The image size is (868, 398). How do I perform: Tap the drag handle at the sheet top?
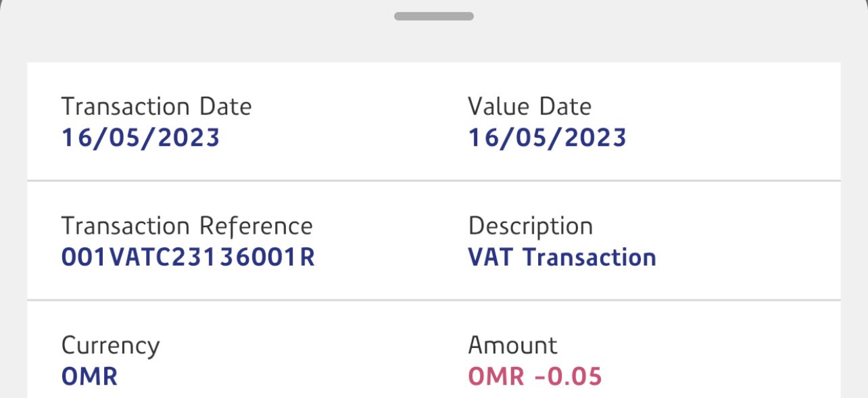[433, 16]
